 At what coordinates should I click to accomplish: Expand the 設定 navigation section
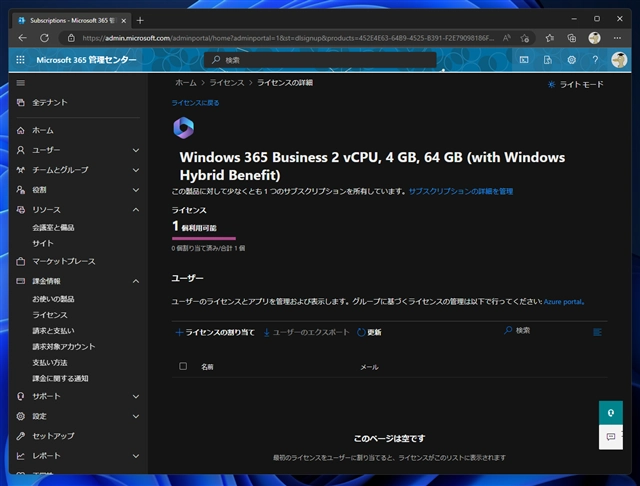tap(136, 416)
